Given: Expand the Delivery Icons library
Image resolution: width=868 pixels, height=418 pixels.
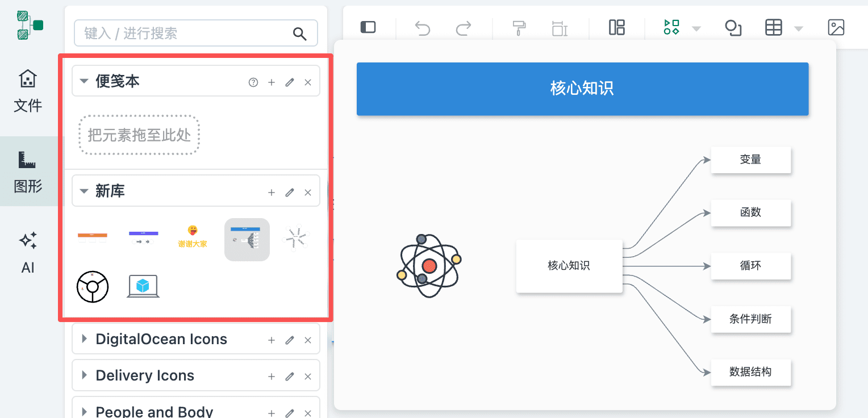Looking at the screenshot, I should 84,375.
